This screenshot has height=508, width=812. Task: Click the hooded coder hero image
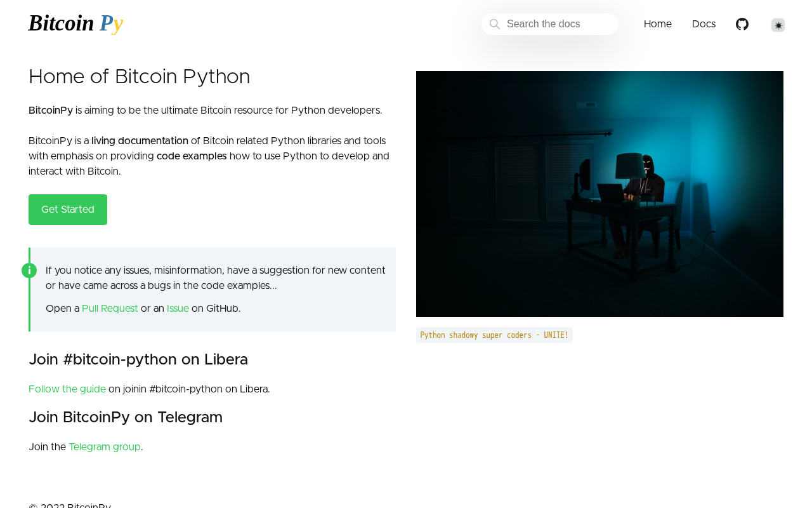point(599,194)
